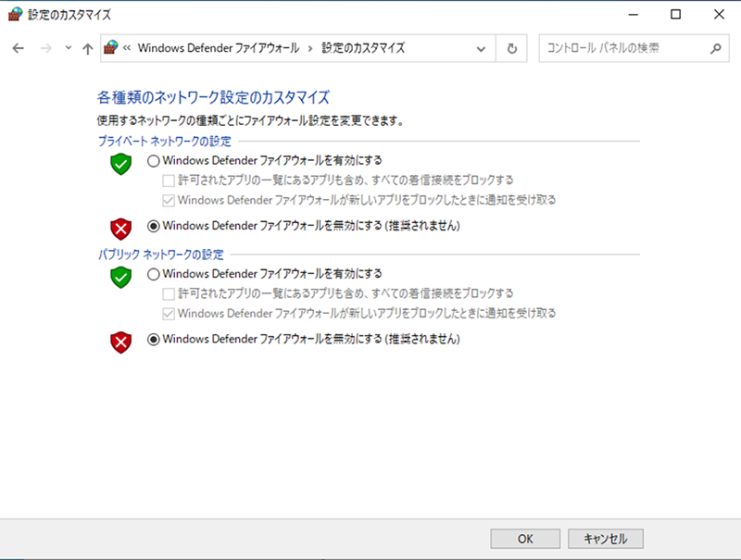
Task: Confirm settings with OK button
Action: [x=525, y=539]
